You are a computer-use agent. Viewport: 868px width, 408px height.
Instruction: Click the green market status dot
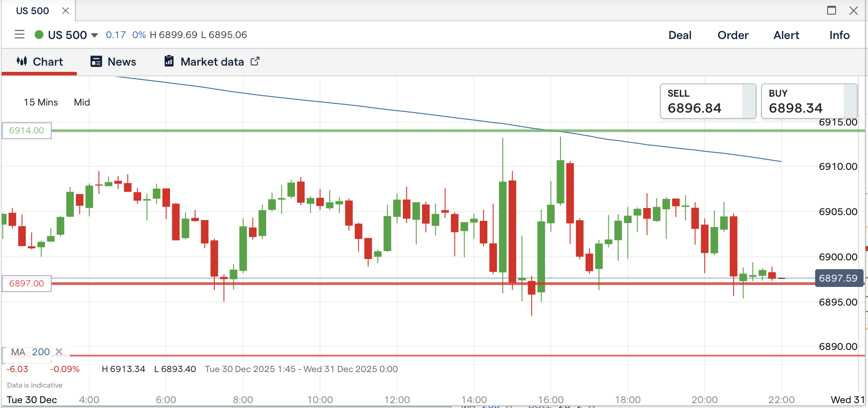(39, 35)
